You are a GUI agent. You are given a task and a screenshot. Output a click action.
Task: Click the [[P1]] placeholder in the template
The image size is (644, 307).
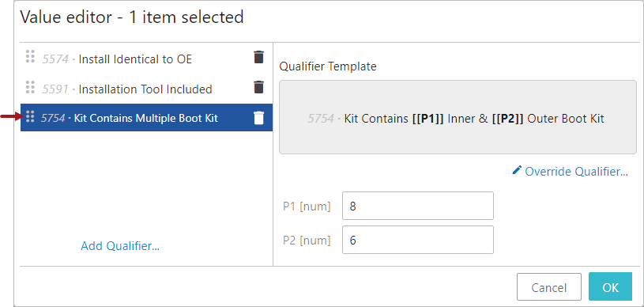427,119
